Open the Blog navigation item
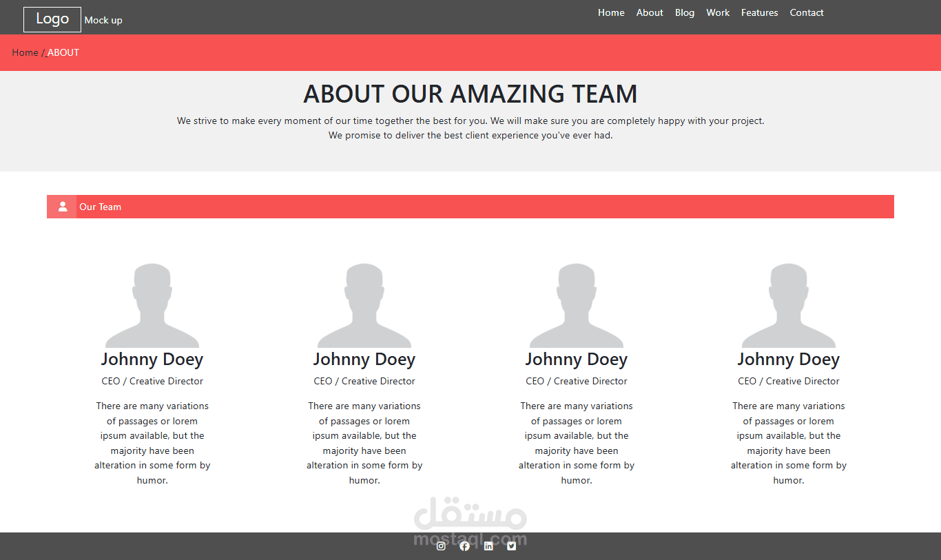 pos(685,12)
